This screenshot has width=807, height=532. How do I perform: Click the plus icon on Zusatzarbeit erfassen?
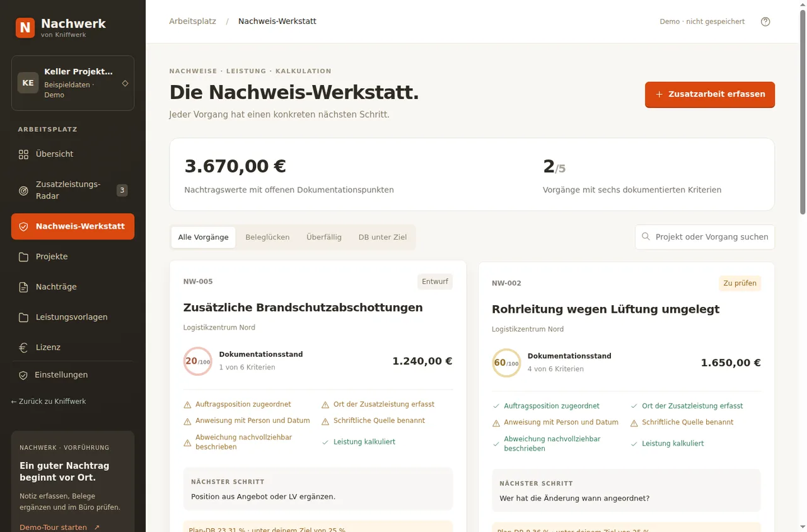click(x=659, y=95)
